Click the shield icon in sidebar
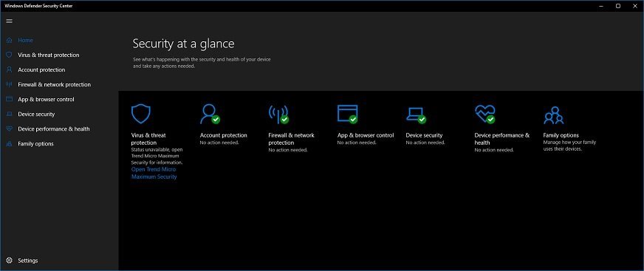Screen dimensions: 644x271 [10, 55]
